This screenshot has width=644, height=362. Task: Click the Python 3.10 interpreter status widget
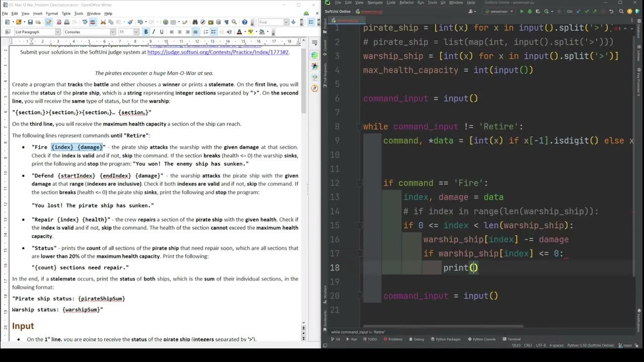coord(591,345)
